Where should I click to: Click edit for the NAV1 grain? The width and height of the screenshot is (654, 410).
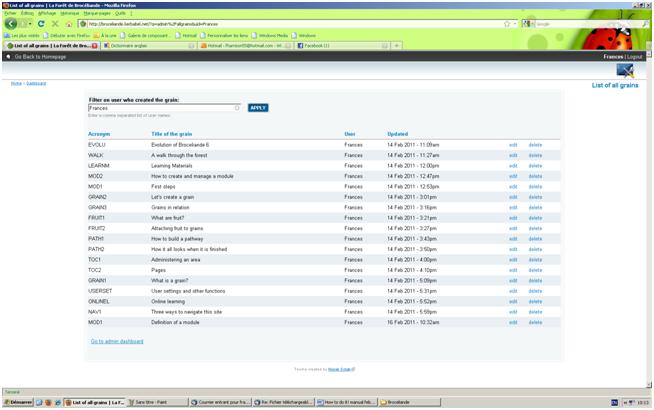tap(513, 312)
